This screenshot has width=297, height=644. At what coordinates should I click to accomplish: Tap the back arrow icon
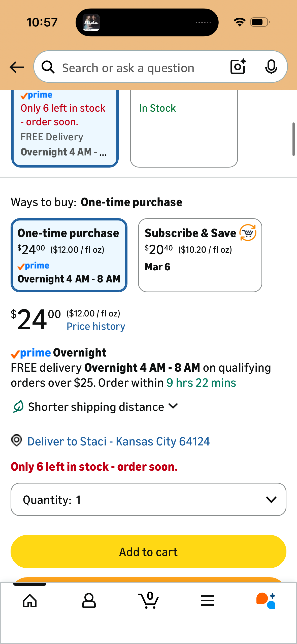pos(17,67)
